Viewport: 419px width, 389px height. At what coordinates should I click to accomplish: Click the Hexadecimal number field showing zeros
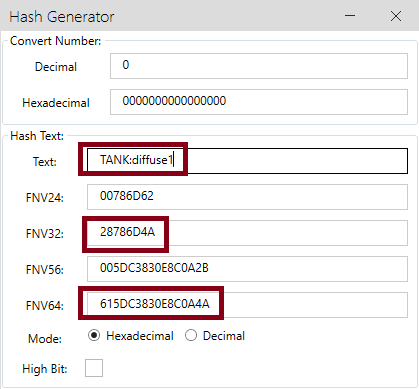[x=259, y=102]
